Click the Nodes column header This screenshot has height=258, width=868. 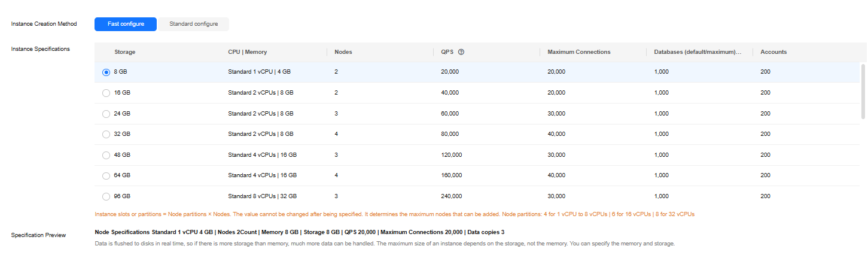coord(343,52)
